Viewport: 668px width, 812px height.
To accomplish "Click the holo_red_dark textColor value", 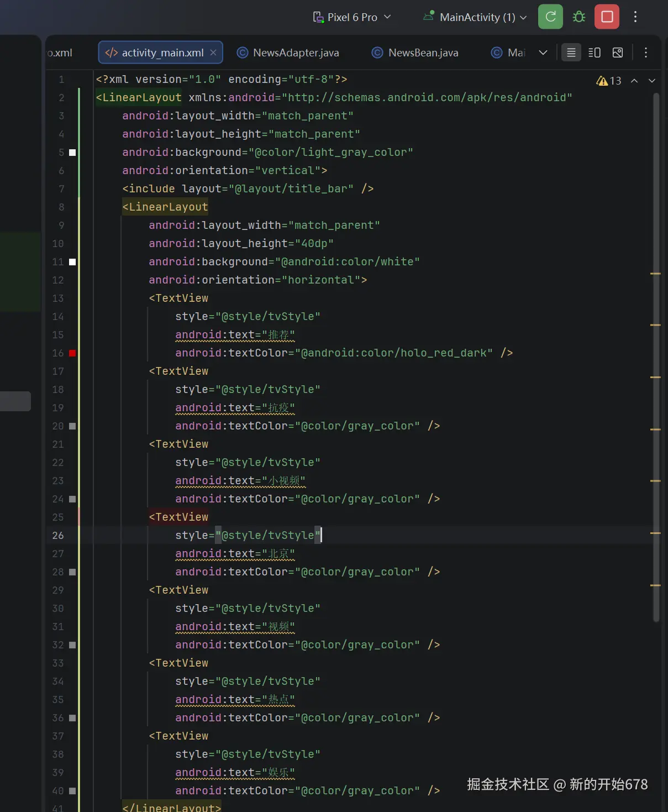I will pos(394,353).
